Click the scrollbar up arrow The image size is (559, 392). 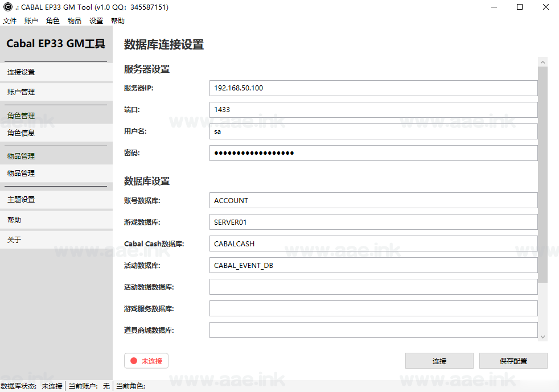[x=542, y=62]
